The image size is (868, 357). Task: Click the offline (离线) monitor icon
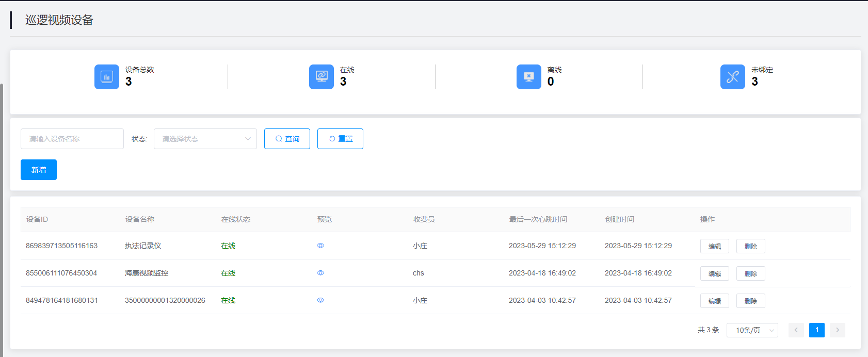(x=529, y=77)
